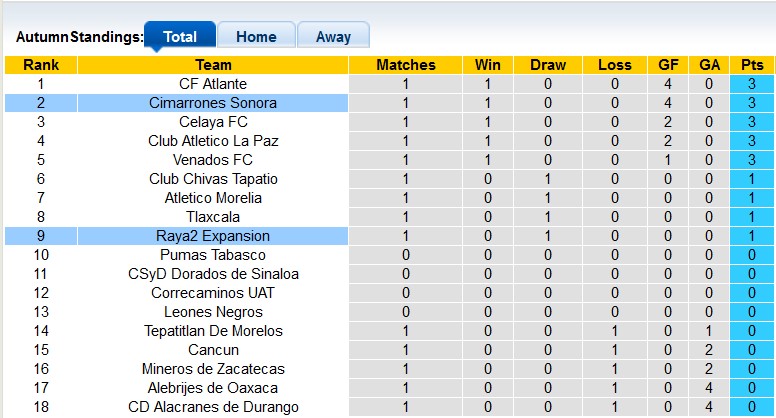Click Club Chivas Tapatio team

tap(213, 179)
